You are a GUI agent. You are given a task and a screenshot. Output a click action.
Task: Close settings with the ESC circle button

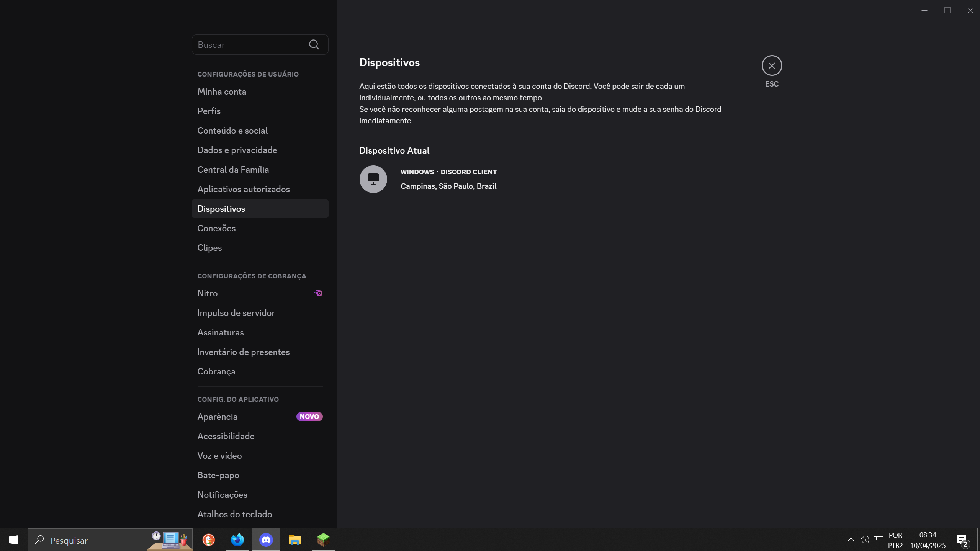tap(772, 65)
